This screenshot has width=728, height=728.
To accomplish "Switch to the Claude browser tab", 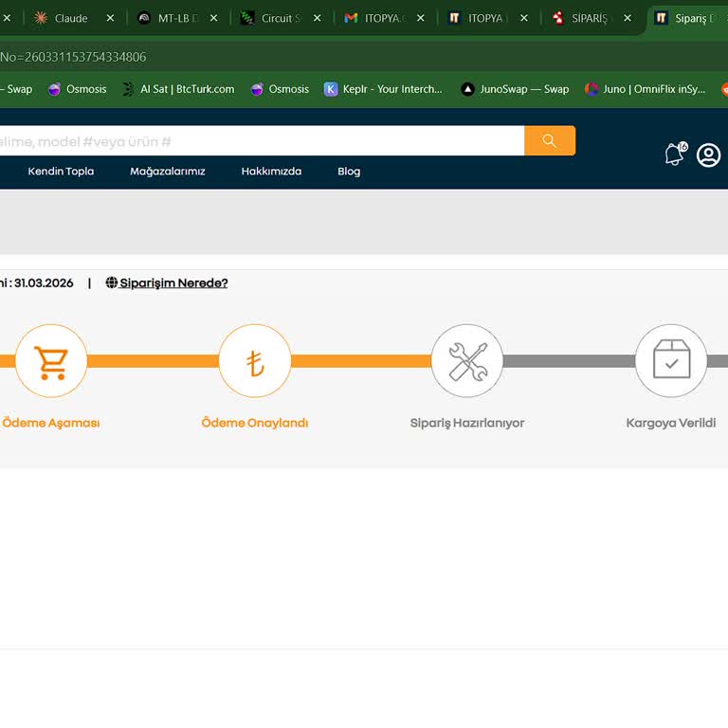I will (x=72, y=18).
